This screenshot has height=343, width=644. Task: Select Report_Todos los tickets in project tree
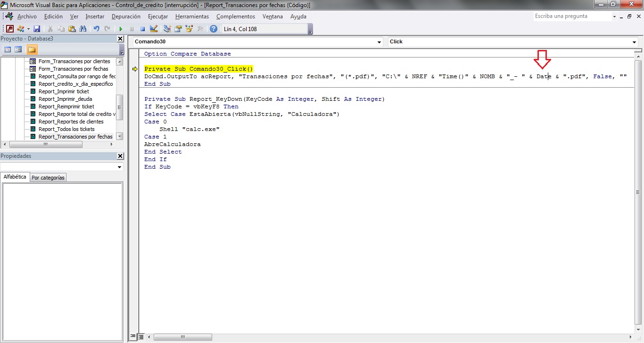point(66,129)
